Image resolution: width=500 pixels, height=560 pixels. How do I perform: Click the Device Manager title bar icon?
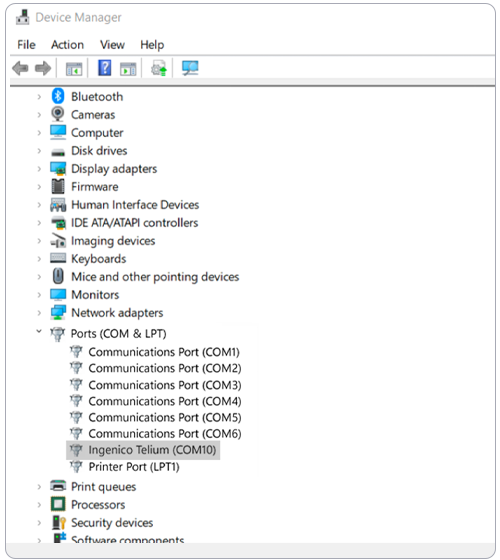[x=22, y=17]
